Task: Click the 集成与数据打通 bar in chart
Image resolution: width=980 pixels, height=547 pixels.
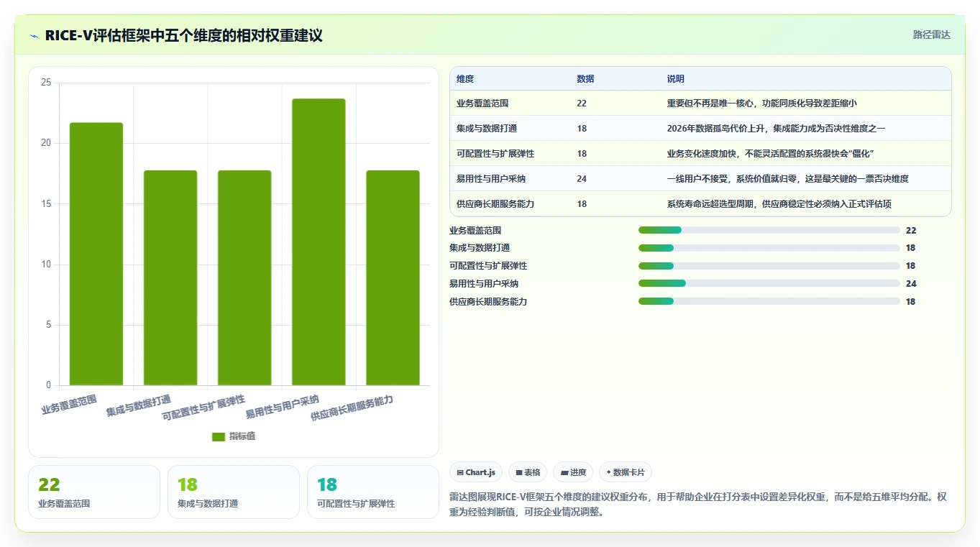Action: (x=170, y=277)
